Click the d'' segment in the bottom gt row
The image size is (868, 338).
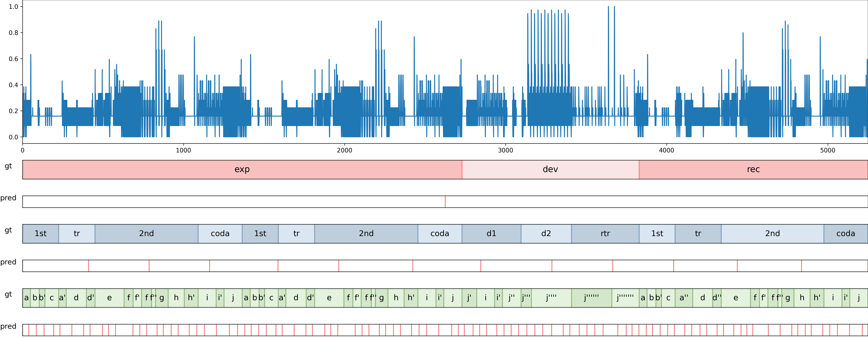[x=717, y=298]
